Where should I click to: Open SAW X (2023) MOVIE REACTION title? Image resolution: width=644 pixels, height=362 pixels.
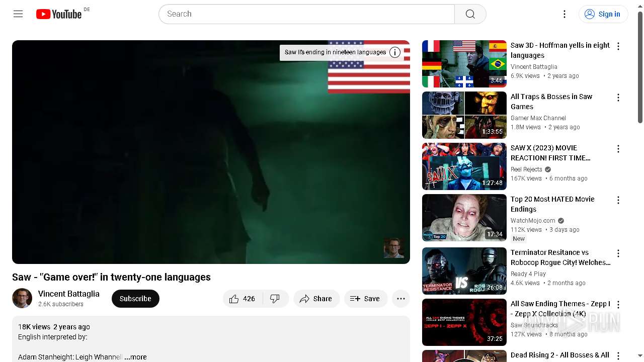[x=550, y=153]
